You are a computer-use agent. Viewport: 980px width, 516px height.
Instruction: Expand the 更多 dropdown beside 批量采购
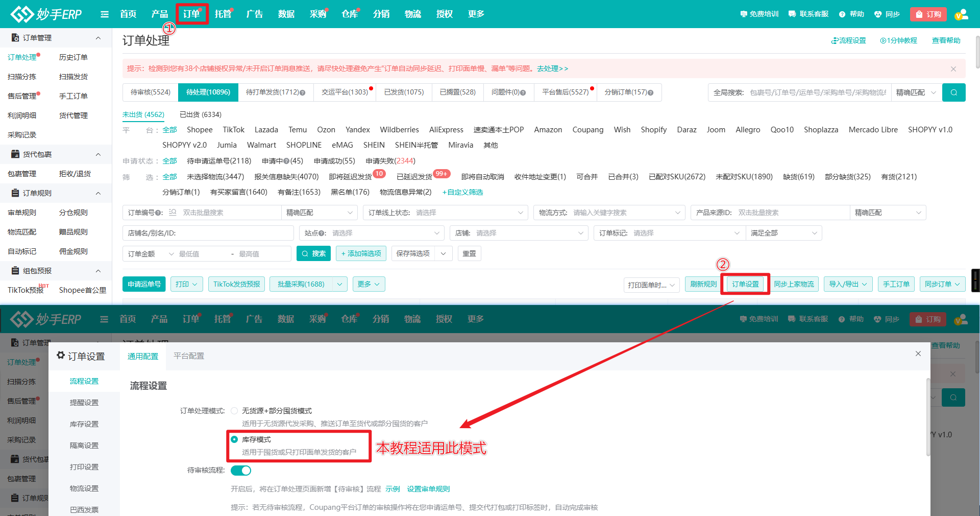(369, 284)
